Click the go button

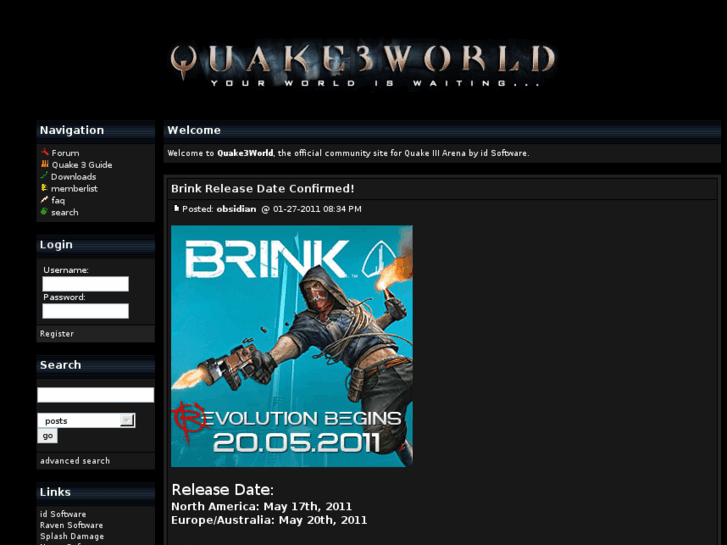(x=47, y=436)
